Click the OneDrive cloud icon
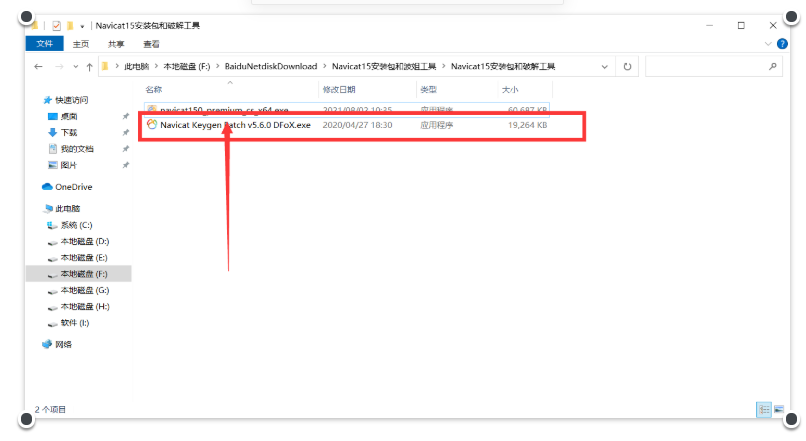 coord(47,187)
